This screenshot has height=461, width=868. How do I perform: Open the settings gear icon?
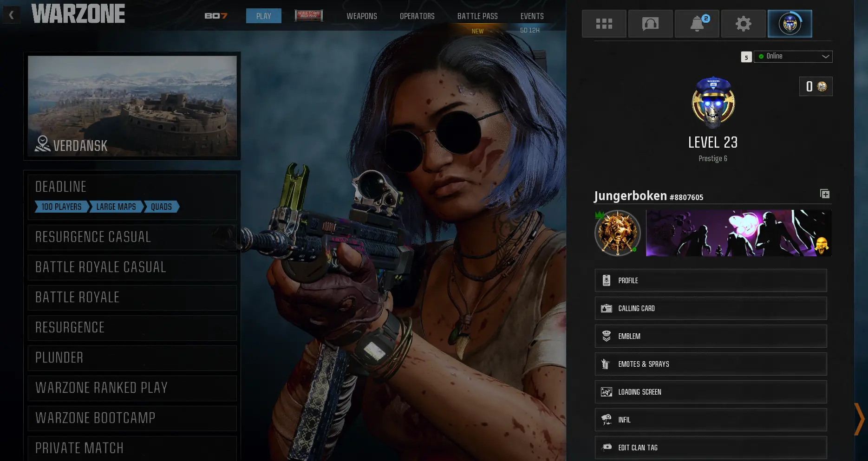click(x=743, y=24)
